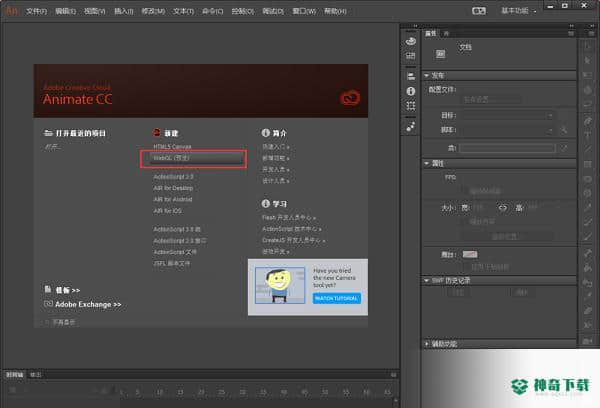
Task: Click the WATCH TUTORIAL button
Action: coord(337,298)
